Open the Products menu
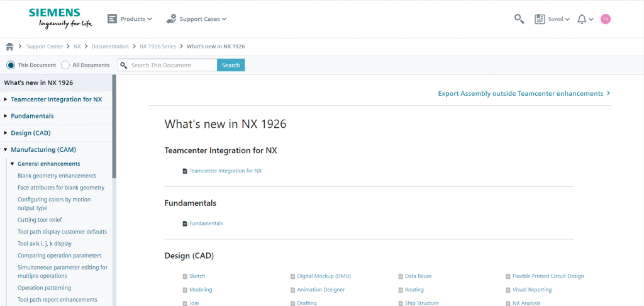644x306 pixels. pyautogui.click(x=130, y=19)
